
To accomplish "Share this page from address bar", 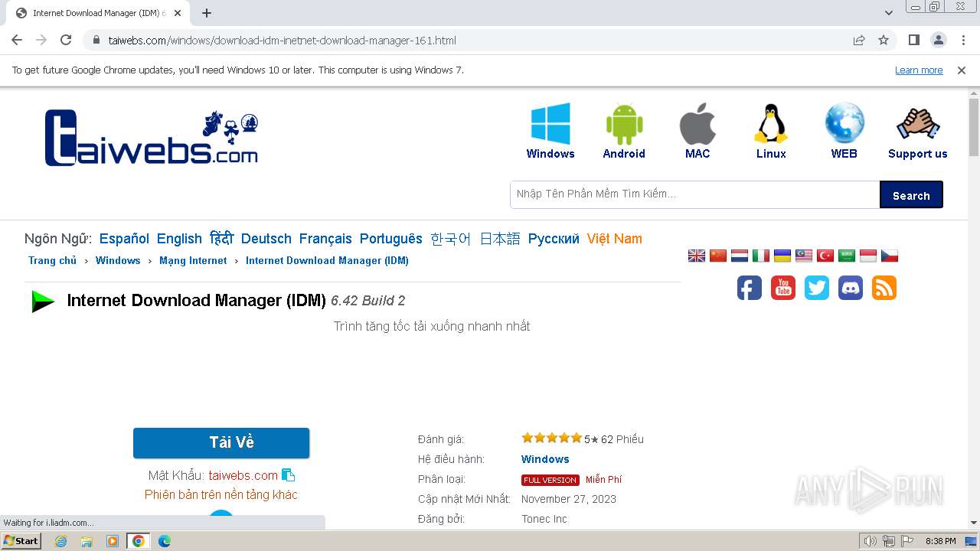I will pyautogui.click(x=859, y=40).
